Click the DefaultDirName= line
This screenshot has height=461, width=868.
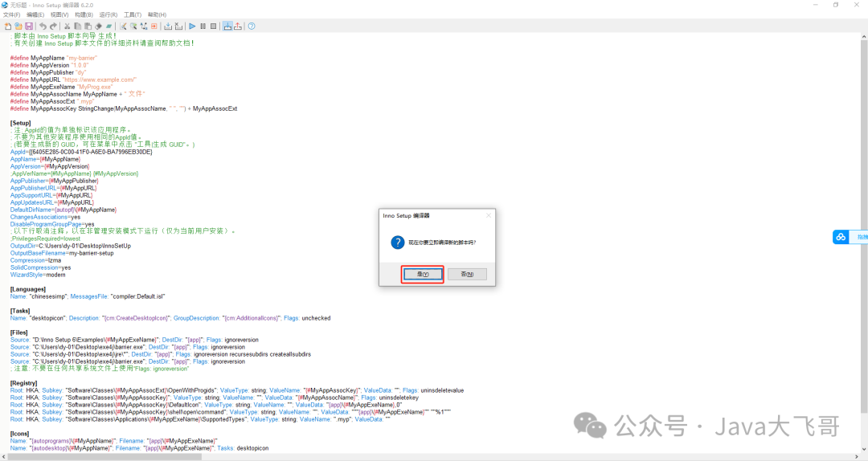point(63,210)
